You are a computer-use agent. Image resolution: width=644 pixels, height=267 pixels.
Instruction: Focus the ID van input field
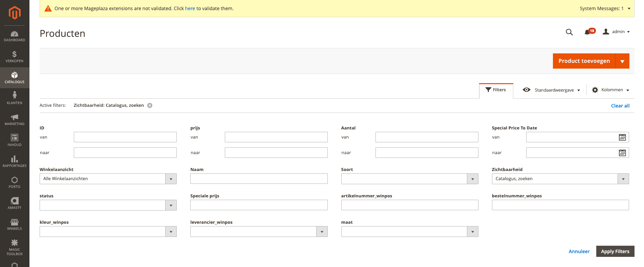[x=125, y=137]
